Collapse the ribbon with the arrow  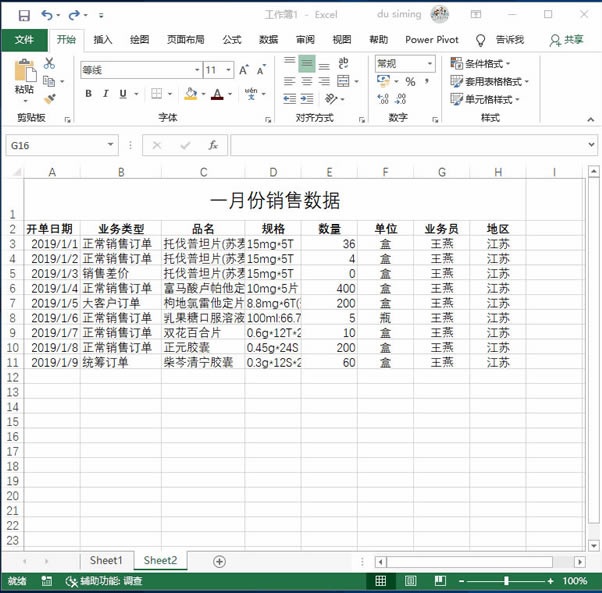591,119
